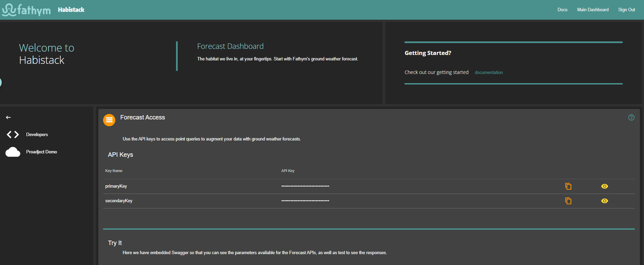
Task: Click the Welcome to Habistack heading
Action: pyautogui.click(x=46, y=54)
